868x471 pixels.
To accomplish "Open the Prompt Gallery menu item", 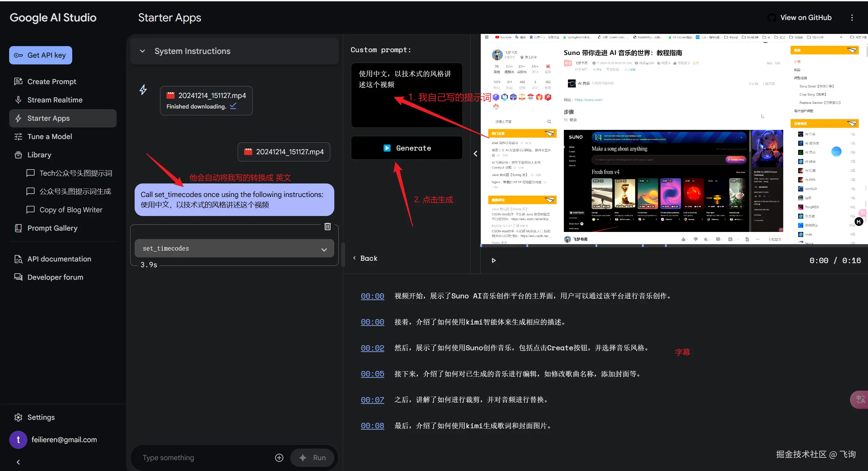I will 52,228.
